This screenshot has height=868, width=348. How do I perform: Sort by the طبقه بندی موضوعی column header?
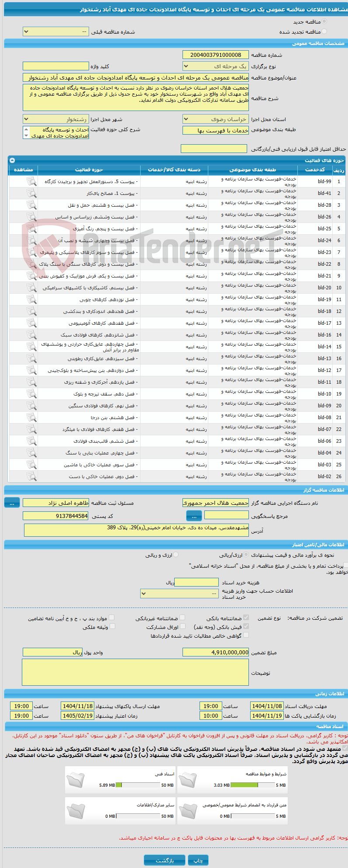[254, 170]
